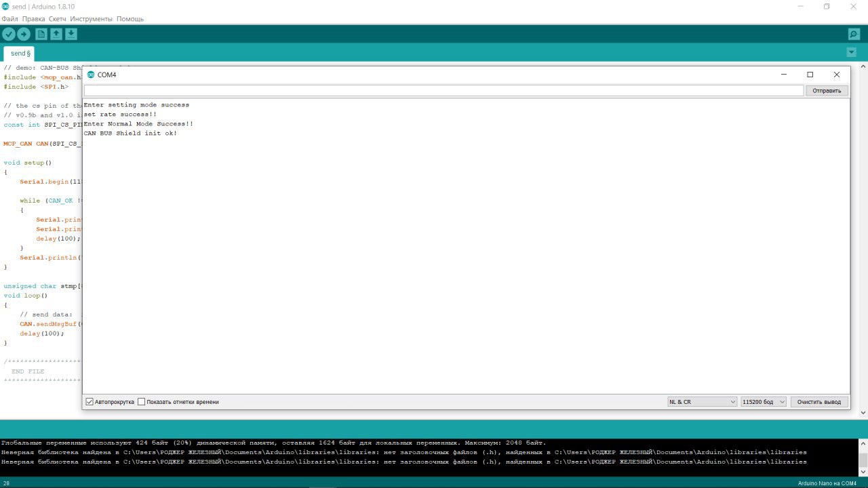Click the Очистить вывод button

[819, 402]
